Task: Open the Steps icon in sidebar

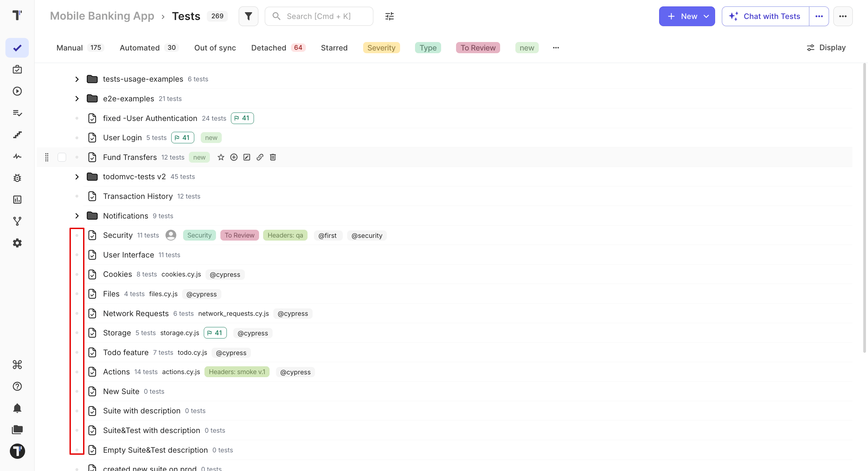Action: tap(17, 135)
